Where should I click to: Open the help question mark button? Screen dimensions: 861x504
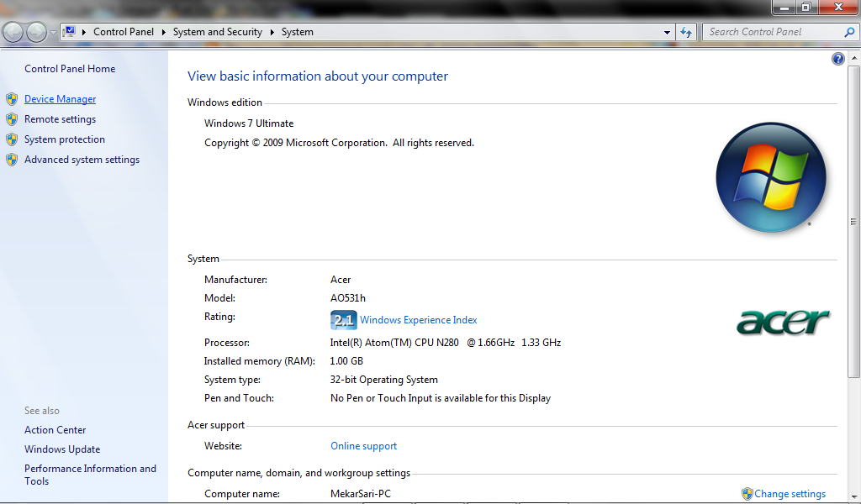point(838,59)
